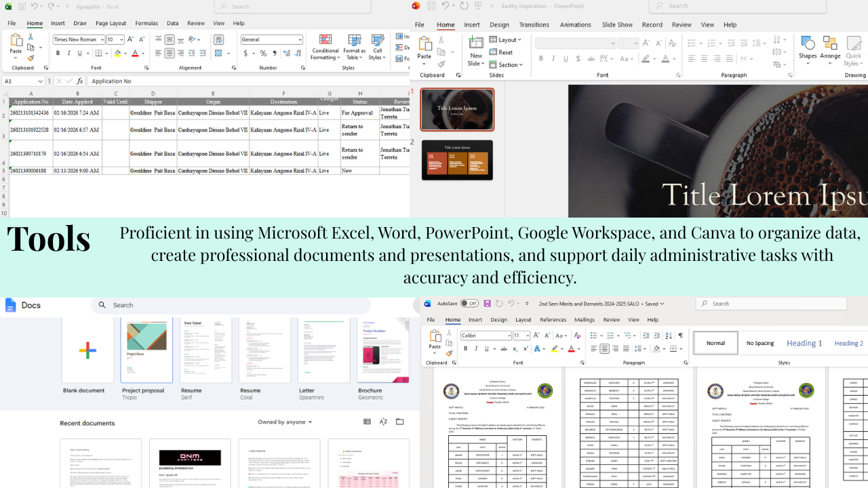
Task: Click the Cut scissors icon in Excel
Action: (x=31, y=37)
